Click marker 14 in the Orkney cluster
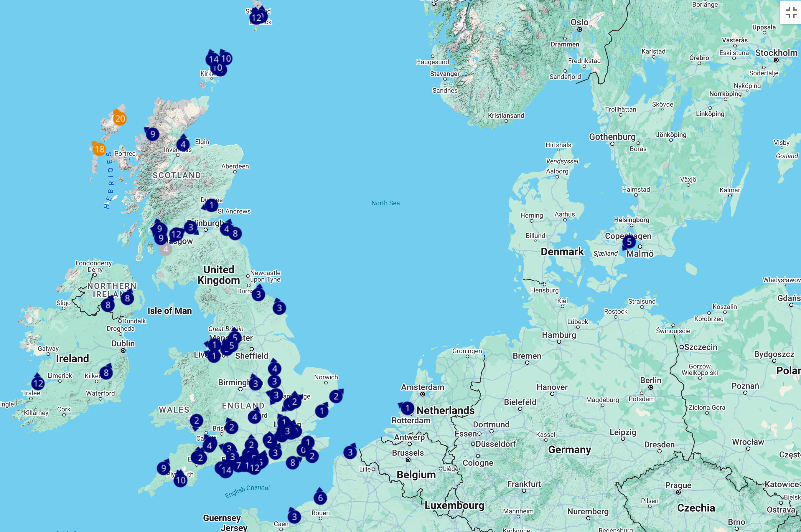The height and width of the screenshot is (532, 801). pyautogui.click(x=213, y=60)
